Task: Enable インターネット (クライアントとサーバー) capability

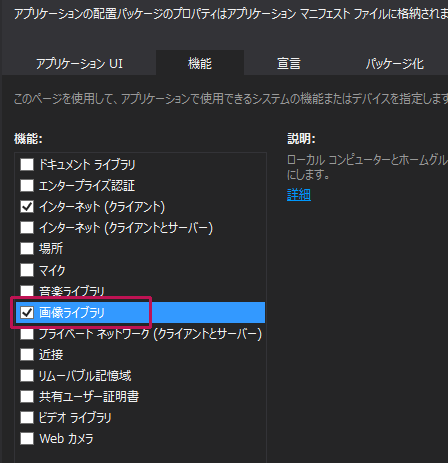Action: click(27, 228)
